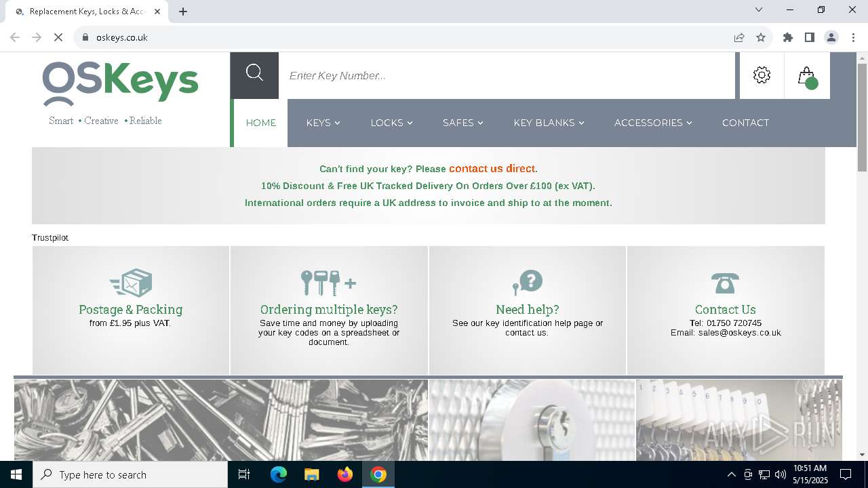Open the Chrome extensions puzzle icon
Viewport: 868px width, 488px height.
coord(788,37)
